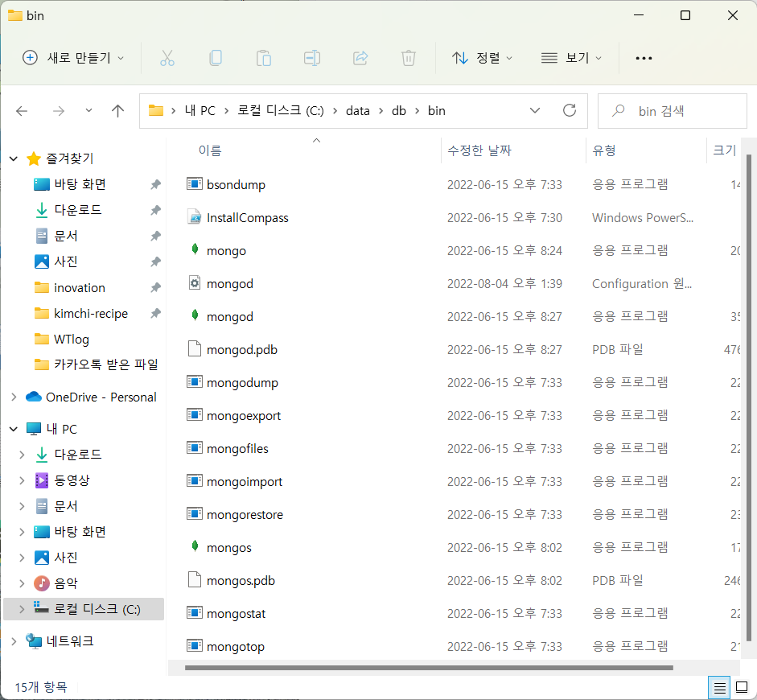Unpin 바탕 화면 from quick access
Image resolution: width=757 pixels, height=700 pixels.
click(x=155, y=184)
